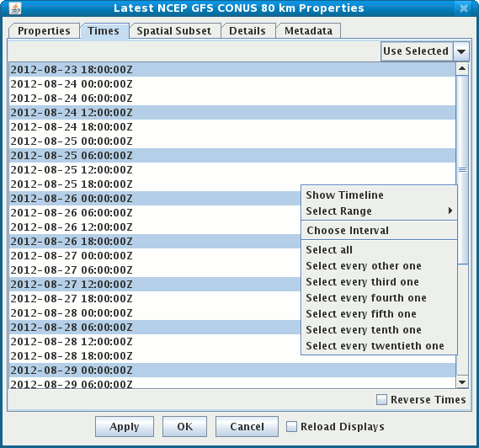Select time 2012-08-27 06:00:00Z
This screenshot has width=479, height=448.
tap(155, 270)
